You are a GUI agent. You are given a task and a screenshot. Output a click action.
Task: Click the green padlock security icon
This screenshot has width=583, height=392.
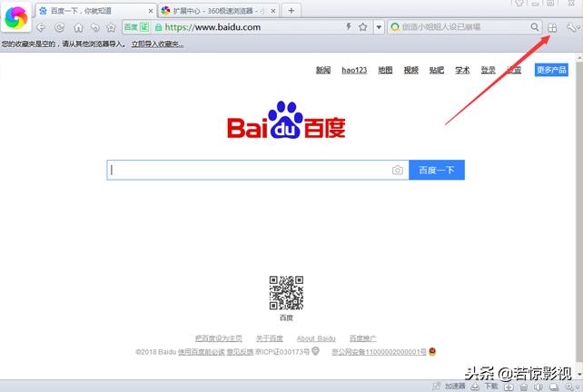click(158, 27)
